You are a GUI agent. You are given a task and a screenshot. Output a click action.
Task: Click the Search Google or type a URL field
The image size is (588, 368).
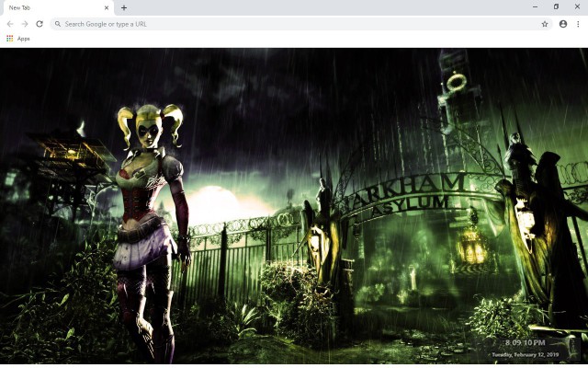[x=301, y=24]
